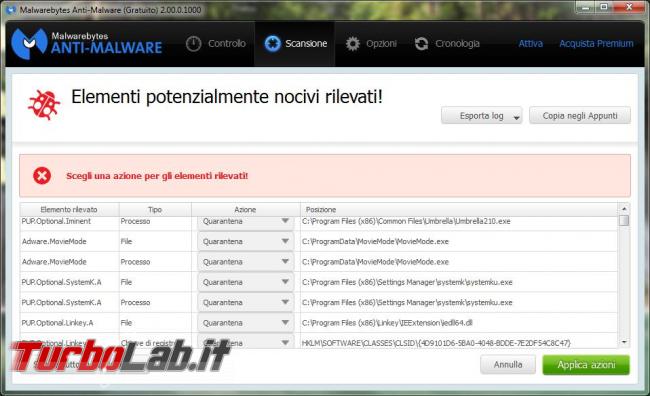Click the list scrollbar down arrow
Viewport: 650px width, 396px height.
(x=624, y=342)
